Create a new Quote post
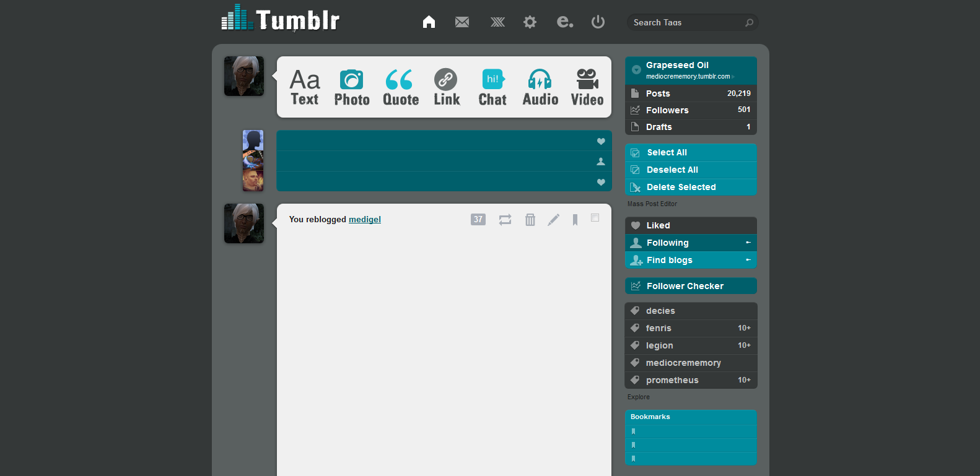Image resolution: width=980 pixels, height=476 pixels. point(401,87)
